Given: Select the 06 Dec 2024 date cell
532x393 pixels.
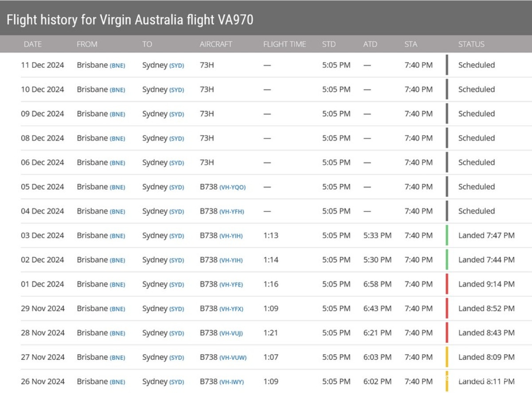Looking at the screenshot, I should coord(43,163).
